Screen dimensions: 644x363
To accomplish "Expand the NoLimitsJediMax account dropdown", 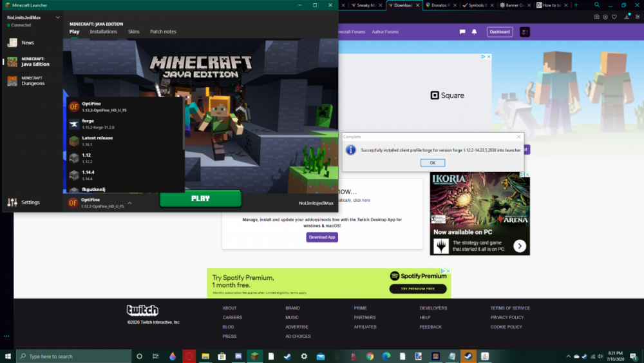I will click(58, 17).
